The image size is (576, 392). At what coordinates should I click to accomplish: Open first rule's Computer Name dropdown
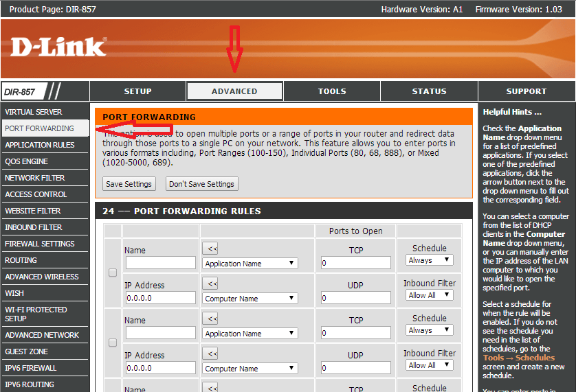click(250, 299)
